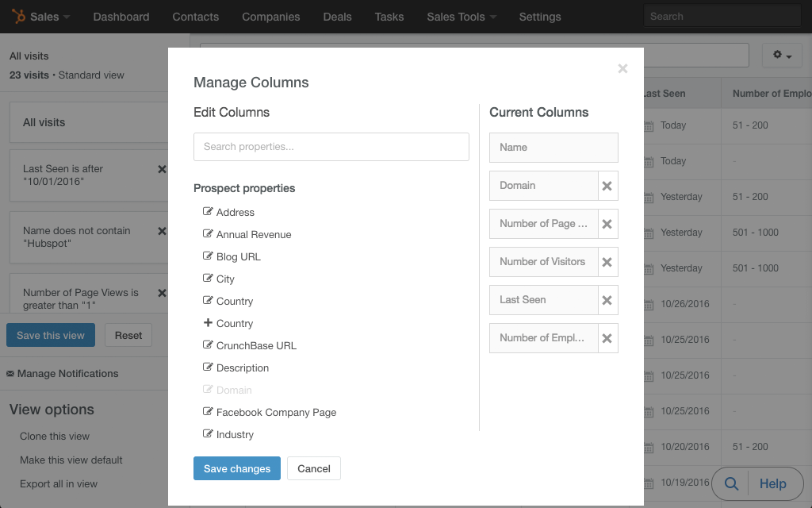Focus the Search properties field

click(331, 147)
